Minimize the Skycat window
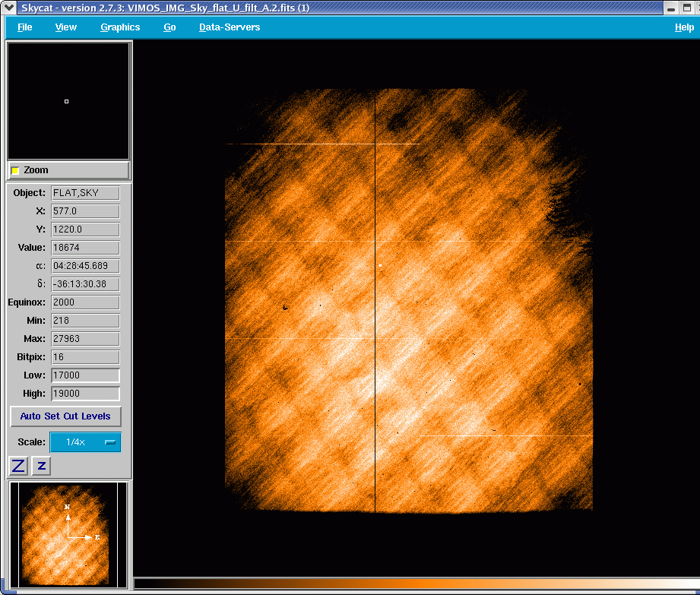Image resolution: width=700 pixels, height=595 pixels. (670, 8)
